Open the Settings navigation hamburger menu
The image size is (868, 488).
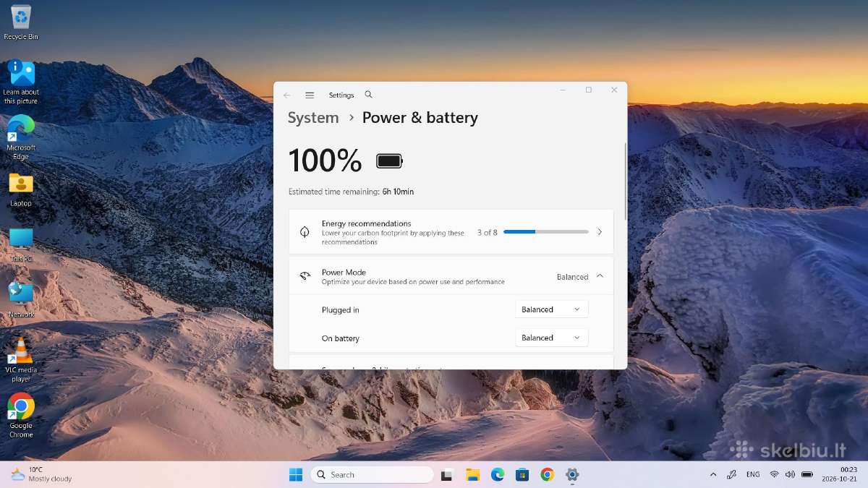[310, 95]
